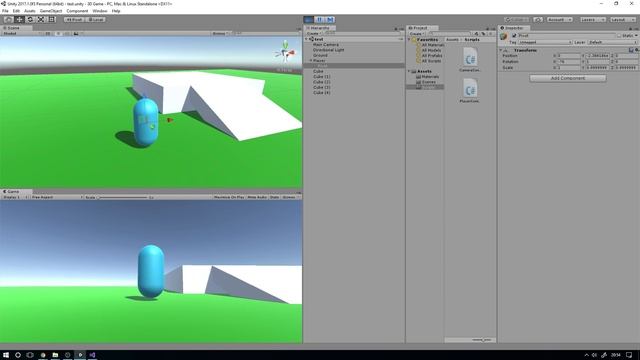Select the Hierarchy tab
This screenshot has width=640, height=360.
point(320,28)
